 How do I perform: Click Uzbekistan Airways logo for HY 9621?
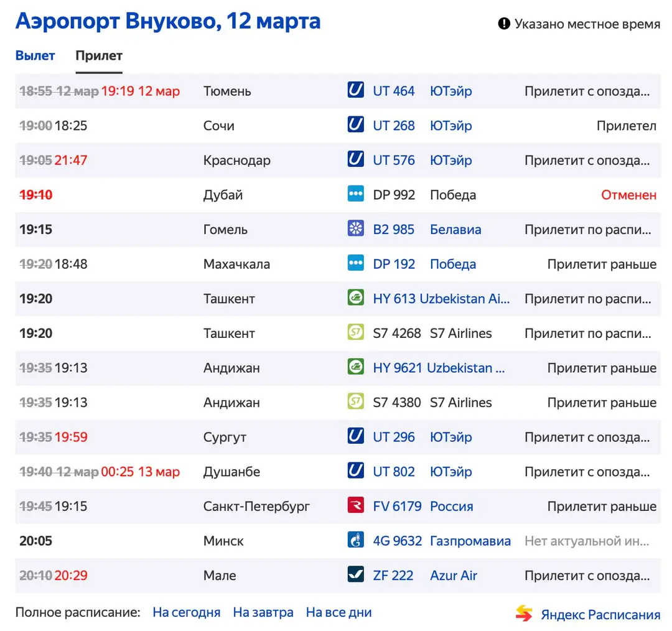355,367
